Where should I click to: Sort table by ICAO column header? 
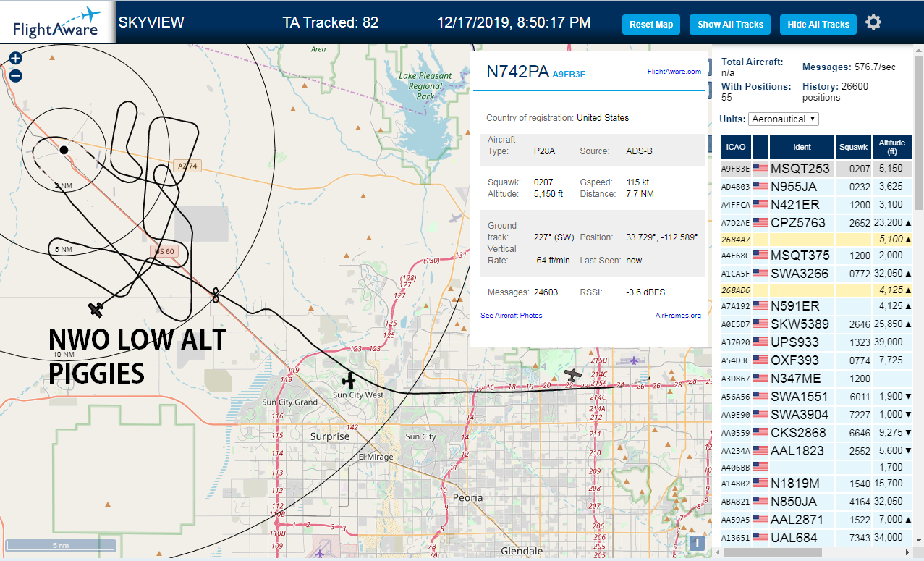(736, 147)
